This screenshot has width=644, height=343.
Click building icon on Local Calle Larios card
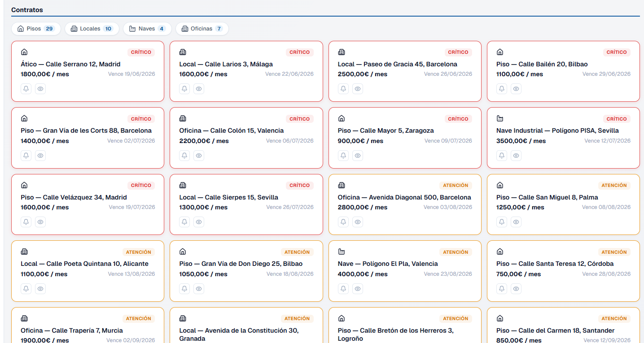[183, 52]
